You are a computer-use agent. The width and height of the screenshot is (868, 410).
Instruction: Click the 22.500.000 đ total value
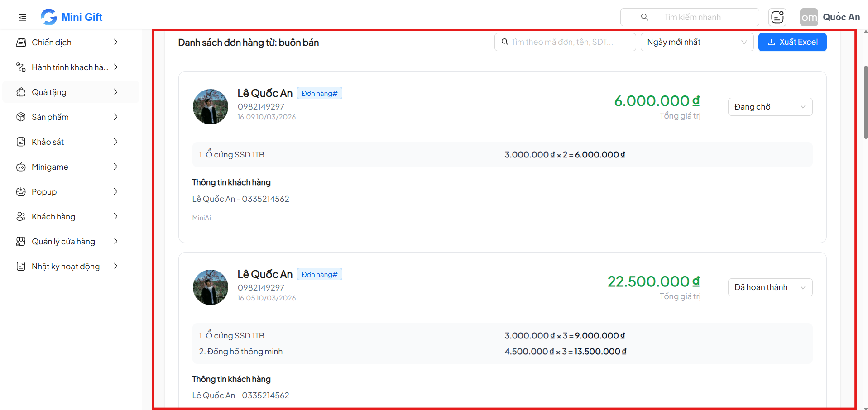point(654,281)
